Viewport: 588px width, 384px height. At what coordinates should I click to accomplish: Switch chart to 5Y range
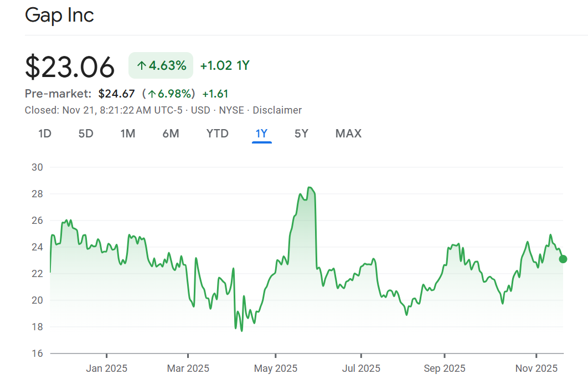tap(301, 134)
